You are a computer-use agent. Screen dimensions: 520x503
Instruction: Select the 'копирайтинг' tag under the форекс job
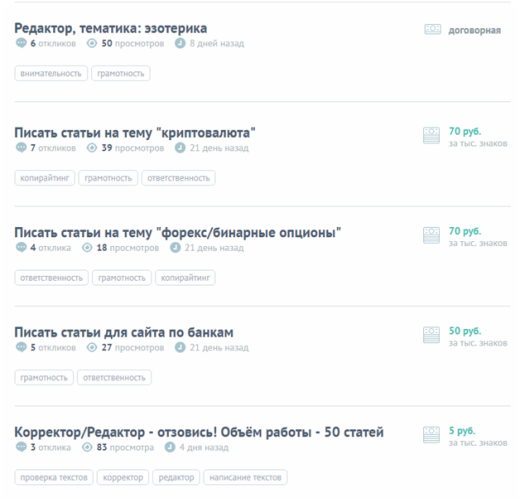(x=185, y=278)
